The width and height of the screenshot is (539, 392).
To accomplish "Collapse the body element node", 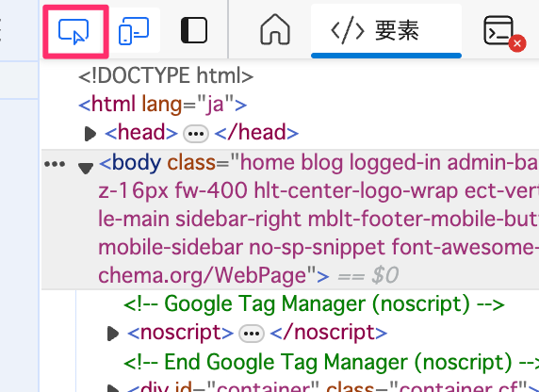I will pos(86,168).
